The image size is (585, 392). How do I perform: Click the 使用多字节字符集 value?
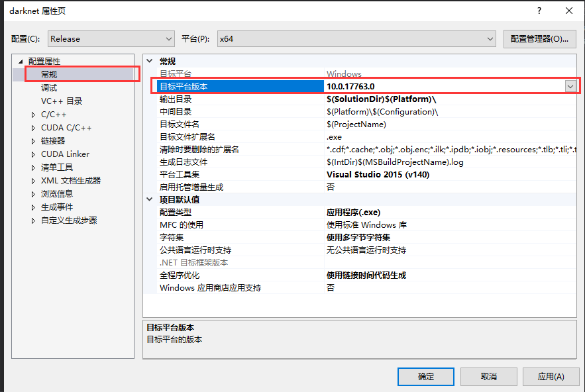click(x=358, y=238)
